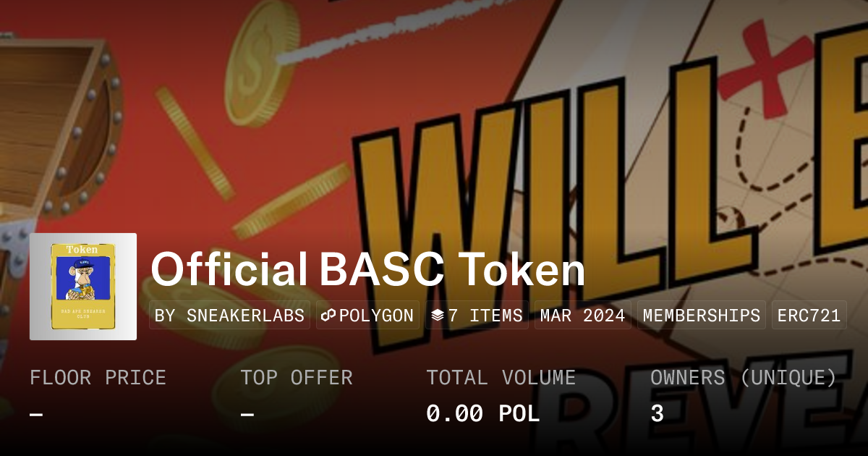This screenshot has height=456, width=868.
Task: Click the Official BASC Token title
Action: 367,270
